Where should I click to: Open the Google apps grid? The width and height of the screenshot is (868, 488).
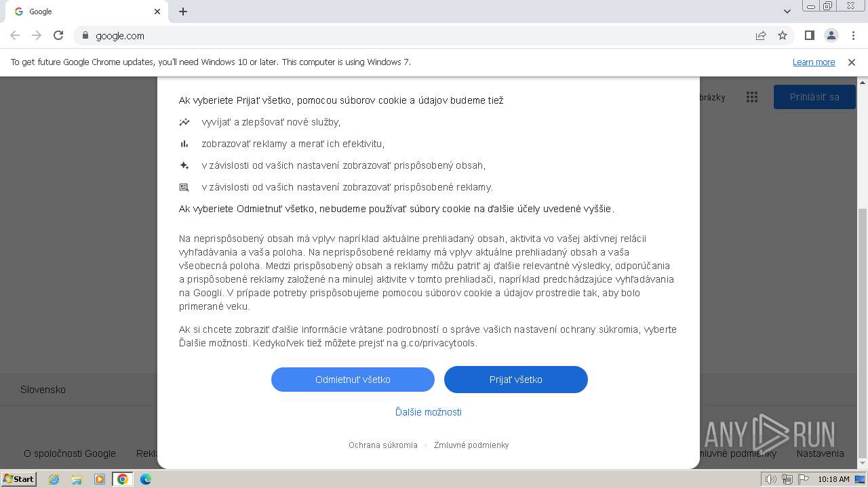point(751,97)
